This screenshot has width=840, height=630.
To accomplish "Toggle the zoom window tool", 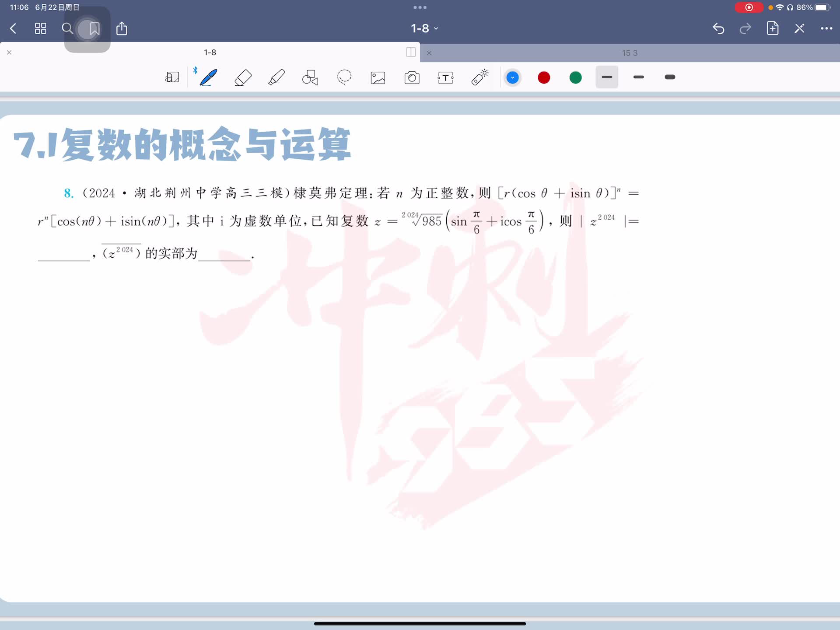I will (172, 77).
